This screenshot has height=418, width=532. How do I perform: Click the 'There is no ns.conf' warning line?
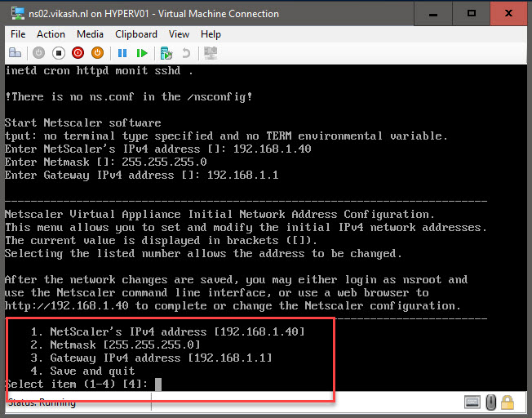[x=129, y=97]
